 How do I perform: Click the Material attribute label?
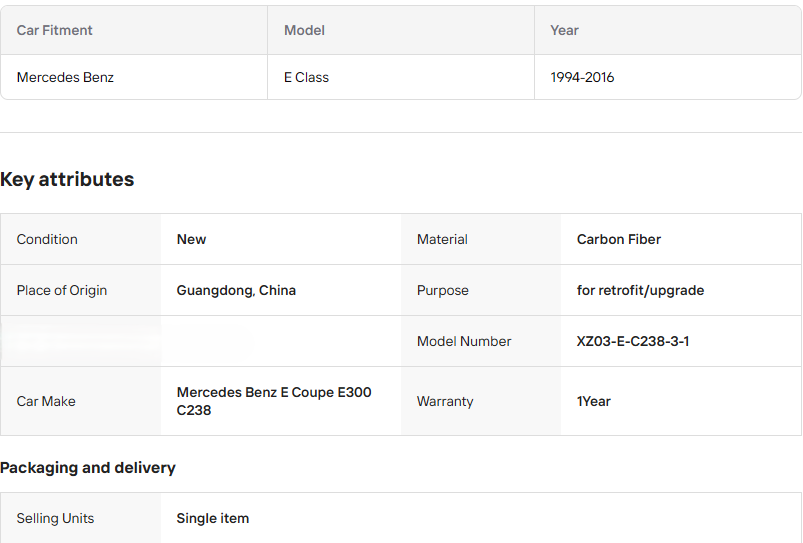click(x=442, y=239)
